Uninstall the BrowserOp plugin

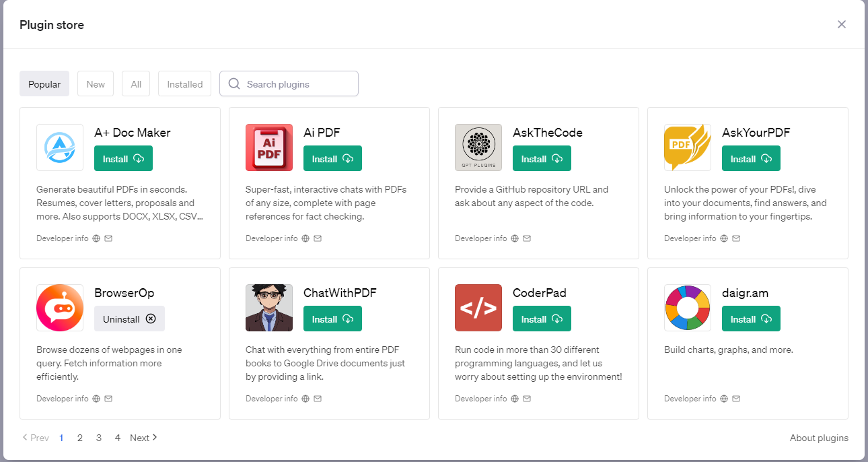[129, 319]
